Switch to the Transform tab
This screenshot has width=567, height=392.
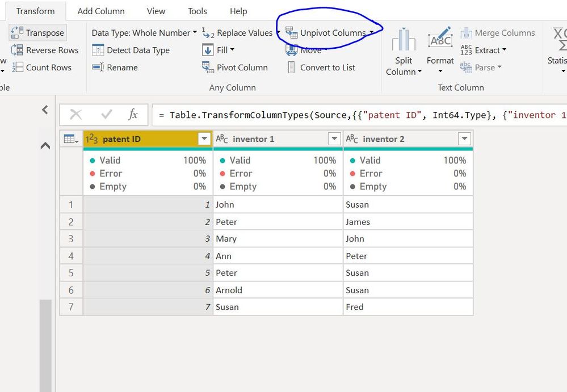[x=35, y=11]
